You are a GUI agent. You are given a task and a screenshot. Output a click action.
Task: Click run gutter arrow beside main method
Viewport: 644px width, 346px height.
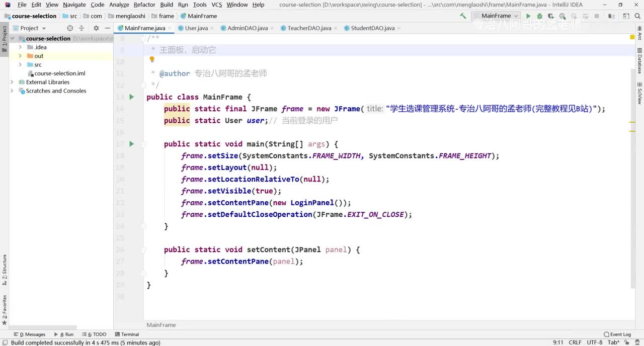pyautogui.click(x=132, y=144)
